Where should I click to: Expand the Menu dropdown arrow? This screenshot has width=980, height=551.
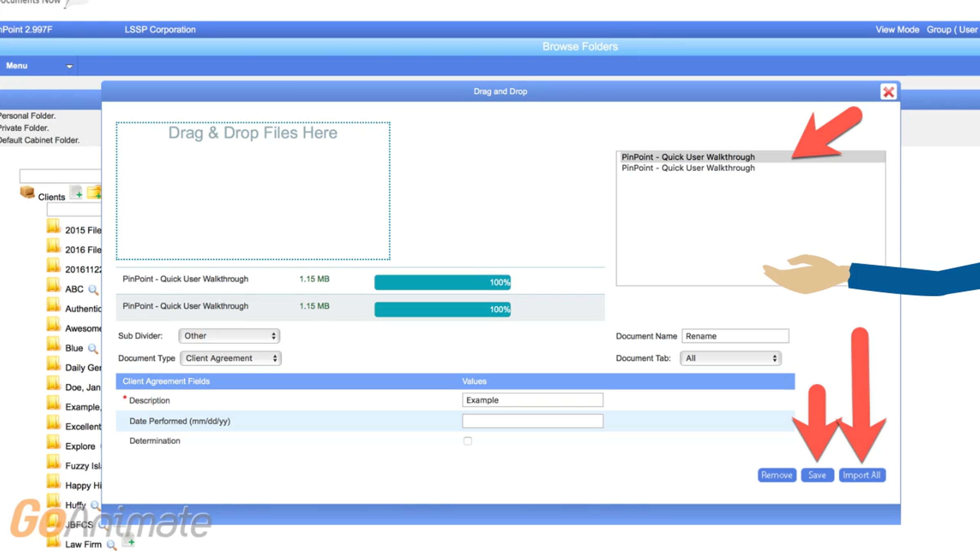tap(69, 66)
